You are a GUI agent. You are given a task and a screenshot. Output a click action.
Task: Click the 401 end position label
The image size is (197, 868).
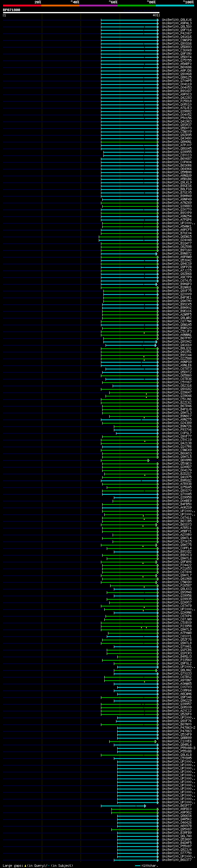155,15
